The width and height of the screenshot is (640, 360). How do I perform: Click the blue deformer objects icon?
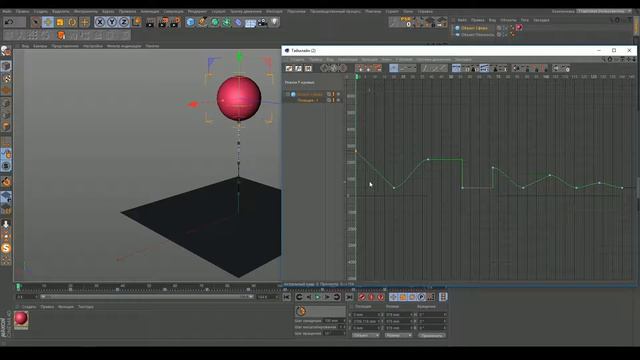coord(238,22)
